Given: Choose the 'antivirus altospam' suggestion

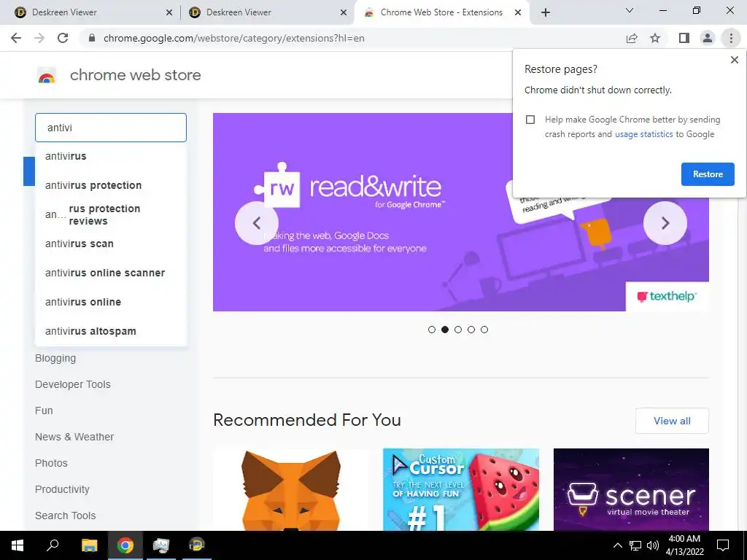Looking at the screenshot, I should 111,331.
